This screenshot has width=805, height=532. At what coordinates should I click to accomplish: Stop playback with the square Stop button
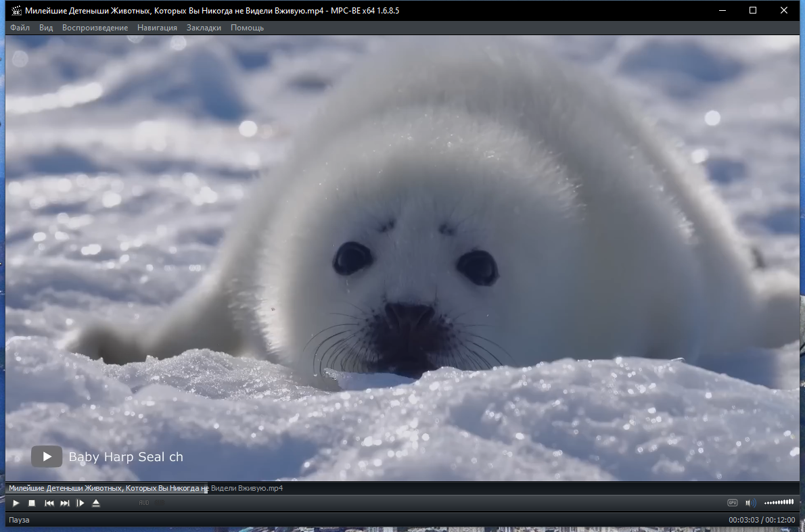click(x=32, y=503)
